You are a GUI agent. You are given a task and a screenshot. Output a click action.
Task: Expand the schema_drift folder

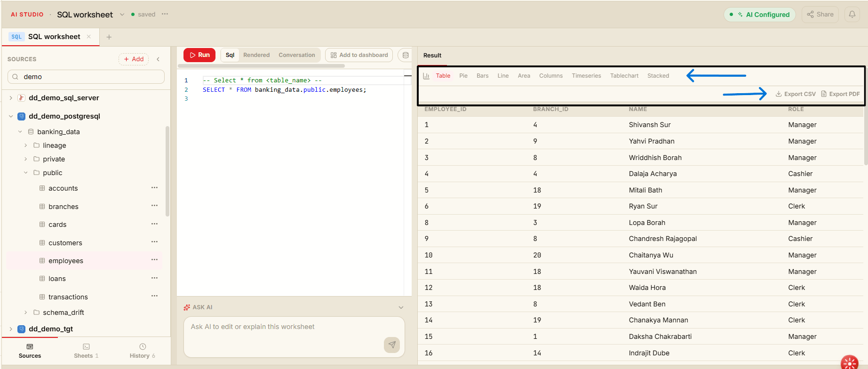coord(26,313)
